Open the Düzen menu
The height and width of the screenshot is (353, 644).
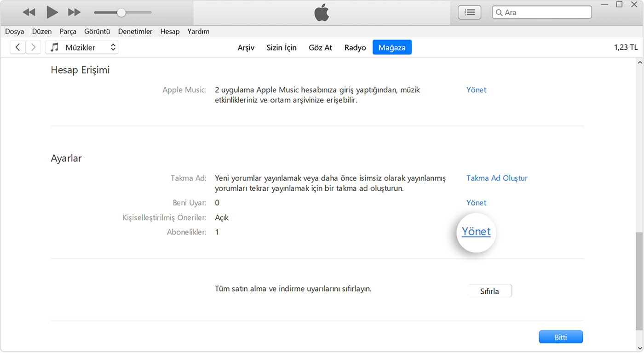(42, 31)
